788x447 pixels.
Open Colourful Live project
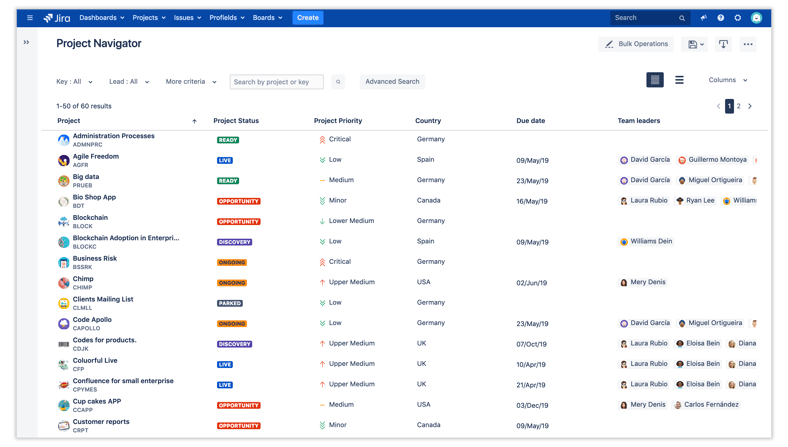[94, 361]
